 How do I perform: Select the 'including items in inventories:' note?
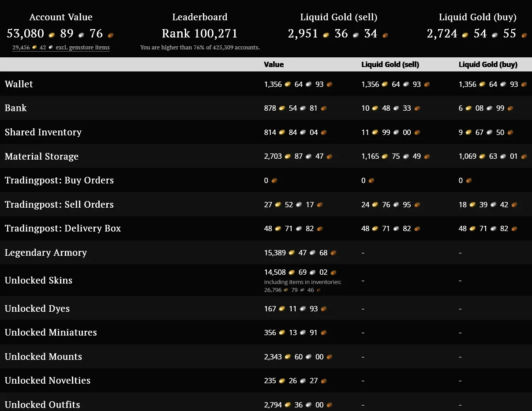[x=303, y=282]
